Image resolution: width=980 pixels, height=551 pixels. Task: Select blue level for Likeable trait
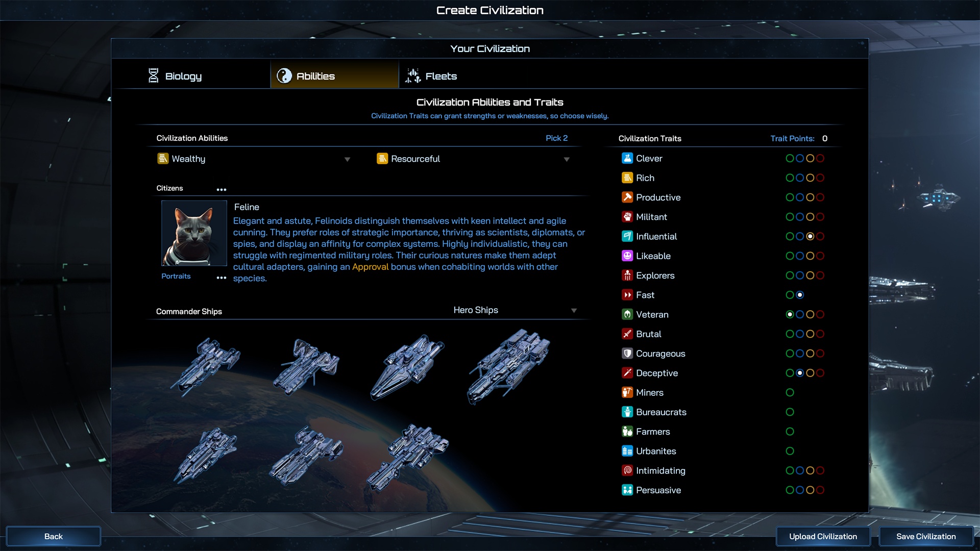[800, 256]
